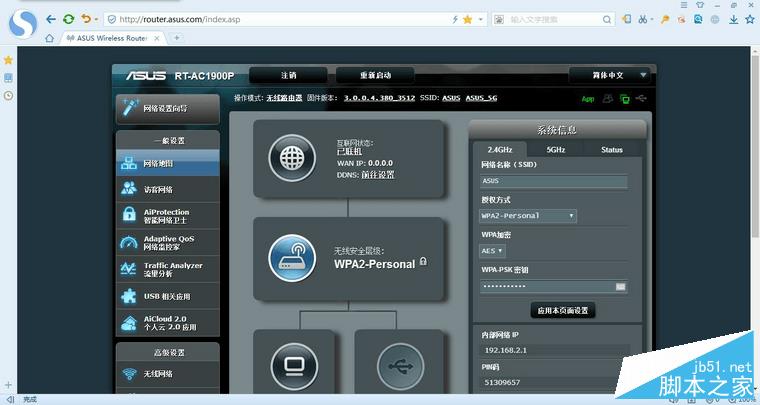The height and width of the screenshot is (405, 760).
Task: Open AiCloud 2.0 menu item
Action: click(x=168, y=323)
